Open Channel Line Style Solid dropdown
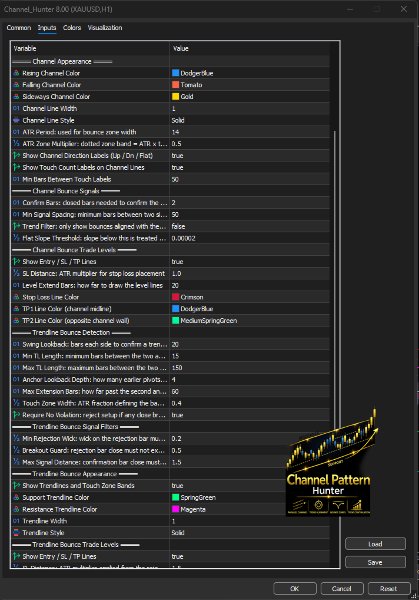The image size is (419, 600). point(249,120)
